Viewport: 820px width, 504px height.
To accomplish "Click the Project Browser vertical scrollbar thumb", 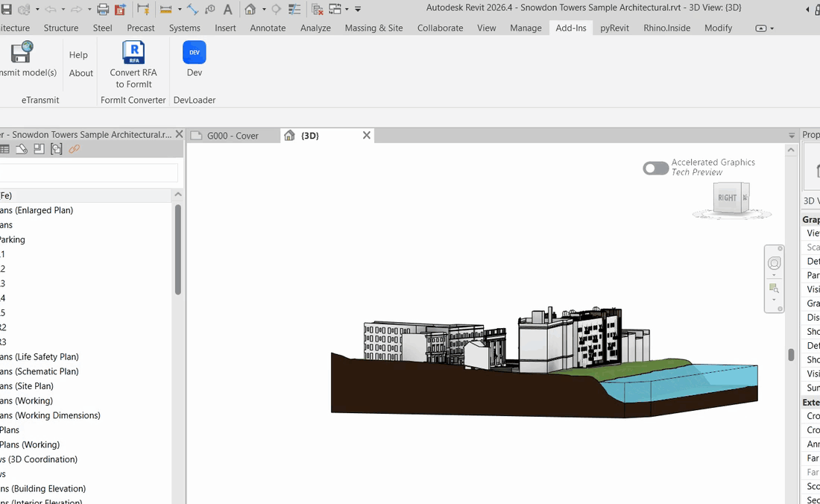I will [x=178, y=249].
